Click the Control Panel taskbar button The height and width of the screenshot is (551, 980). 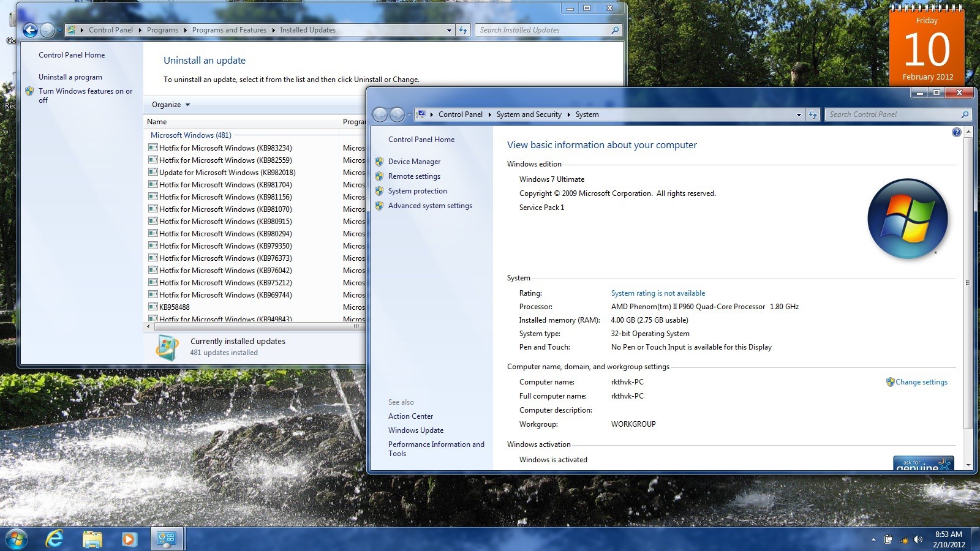(x=167, y=539)
